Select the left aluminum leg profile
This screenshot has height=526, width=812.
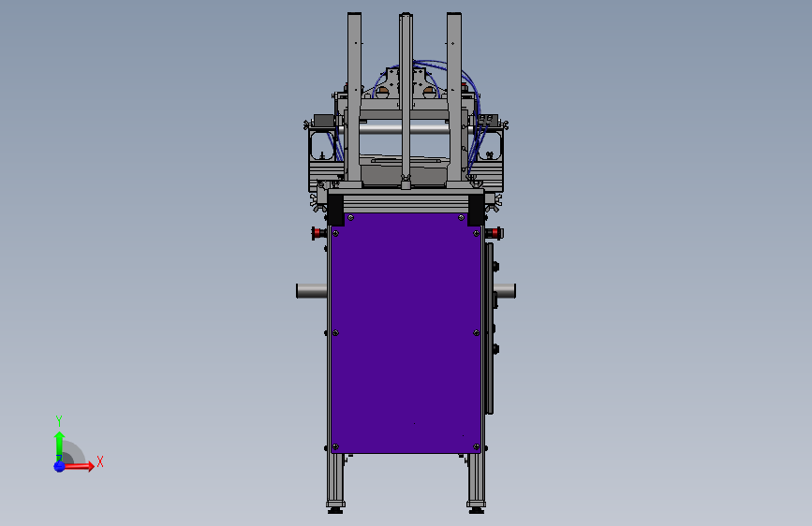tap(335, 476)
